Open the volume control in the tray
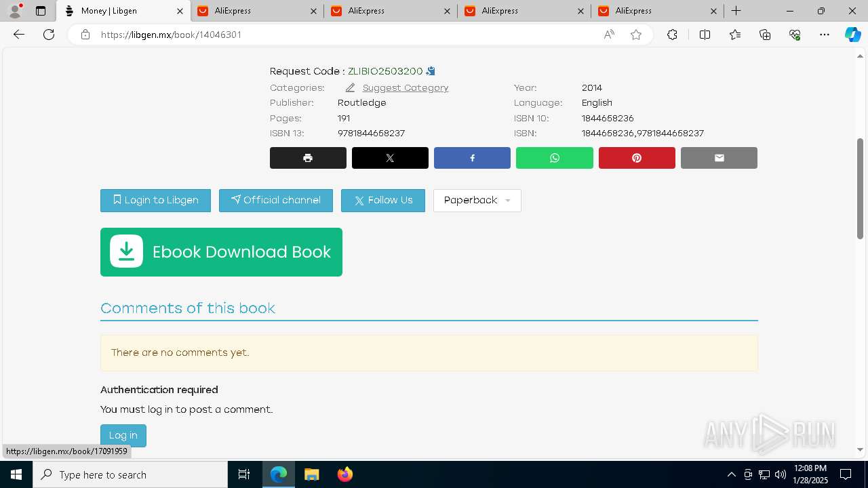 [780, 474]
